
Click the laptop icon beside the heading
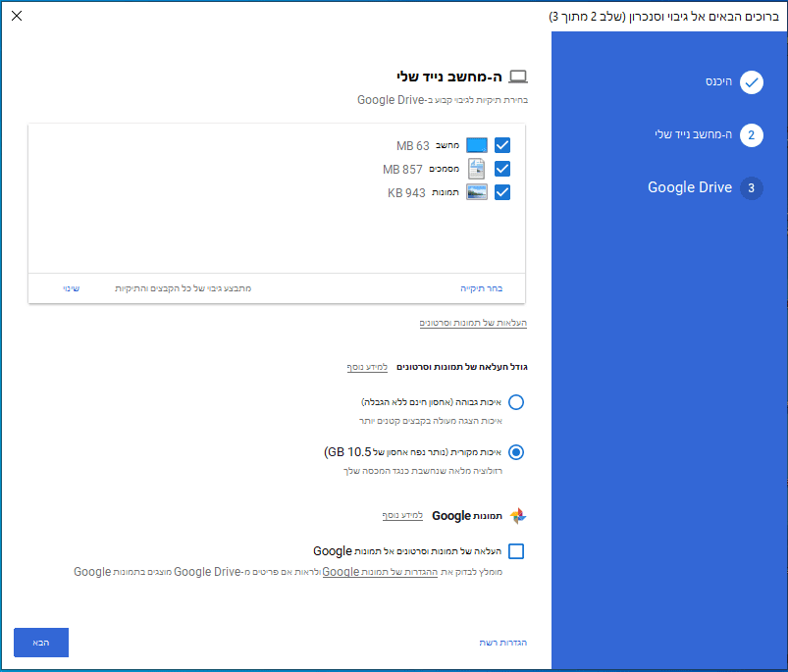coord(518,77)
